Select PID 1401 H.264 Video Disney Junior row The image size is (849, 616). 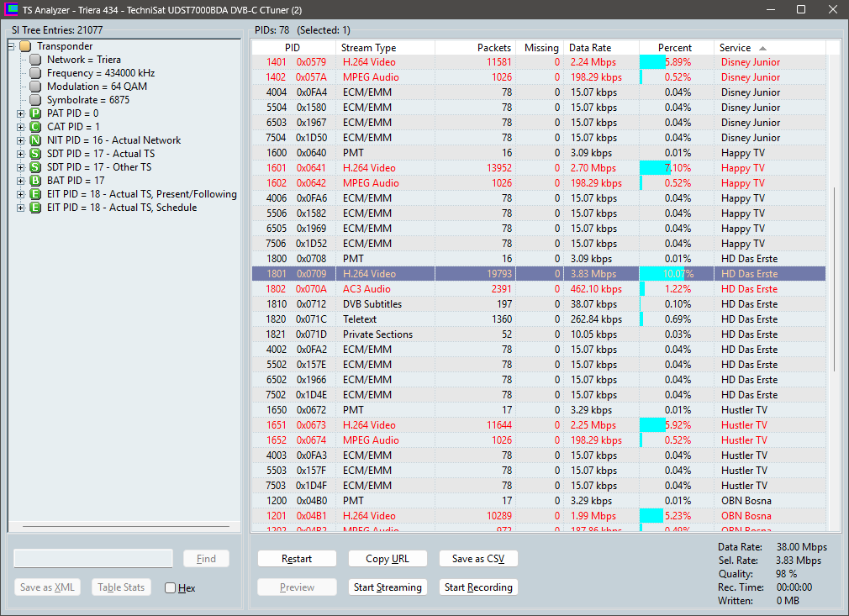[x=538, y=62]
